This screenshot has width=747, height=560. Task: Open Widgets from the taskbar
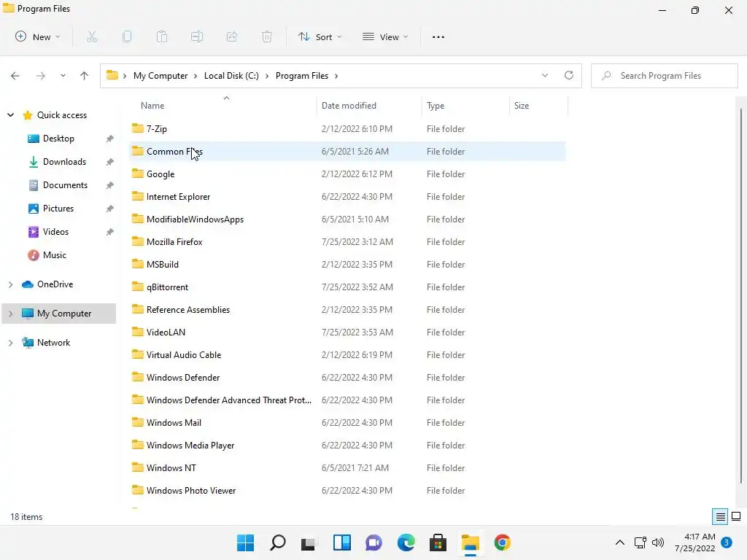pos(342,542)
